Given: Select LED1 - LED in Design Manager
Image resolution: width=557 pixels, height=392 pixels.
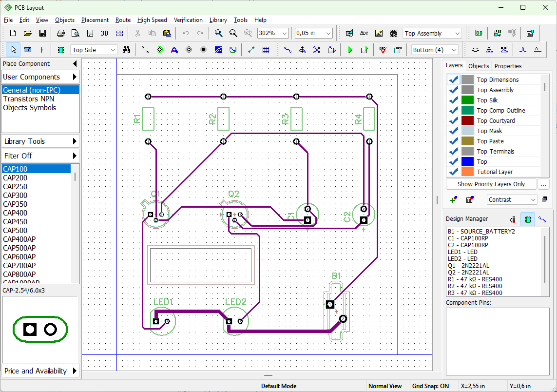Looking at the screenshot, I should 462,252.
